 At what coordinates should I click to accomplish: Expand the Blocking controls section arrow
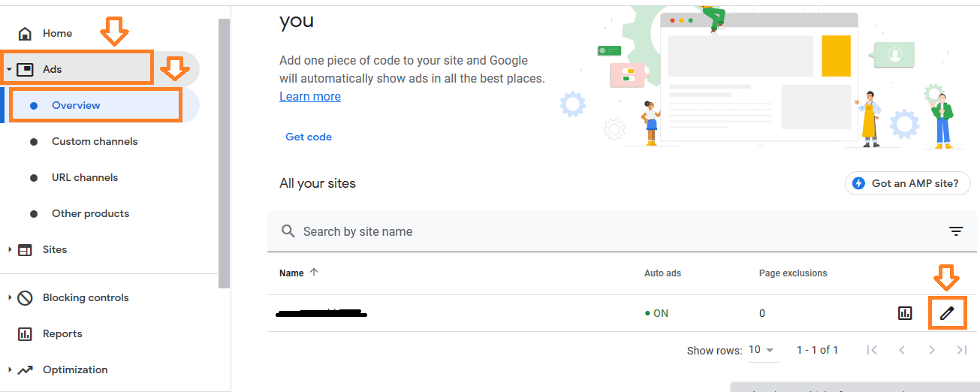(x=9, y=298)
